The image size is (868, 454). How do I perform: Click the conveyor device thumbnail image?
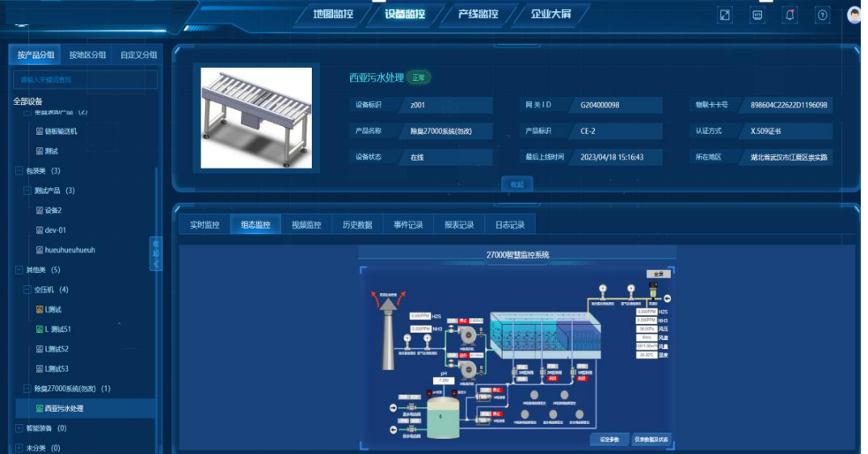coord(256,118)
